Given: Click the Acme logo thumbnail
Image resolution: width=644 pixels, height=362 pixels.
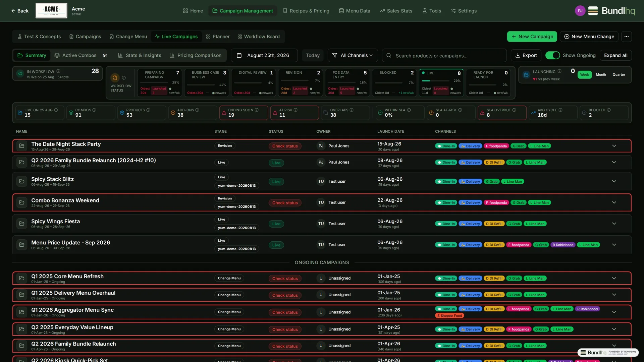Looking at the screenshot, I should point(51,11).
